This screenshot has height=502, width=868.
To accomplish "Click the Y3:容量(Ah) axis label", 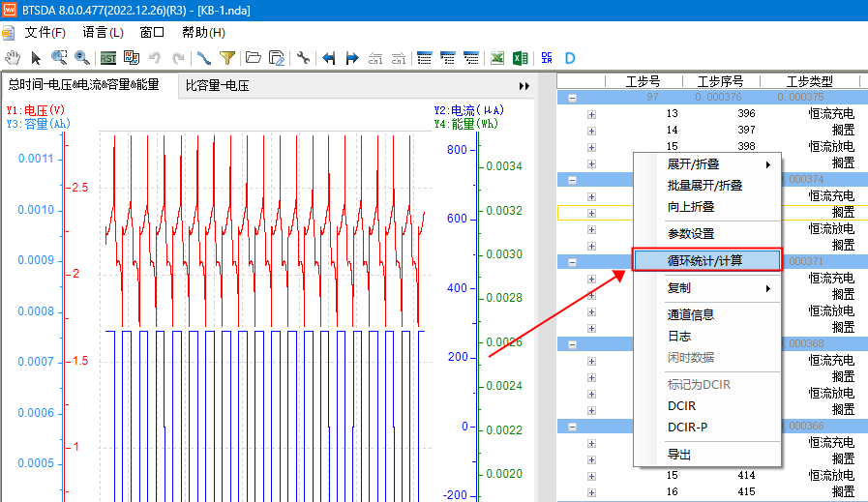I will point(39,124).
